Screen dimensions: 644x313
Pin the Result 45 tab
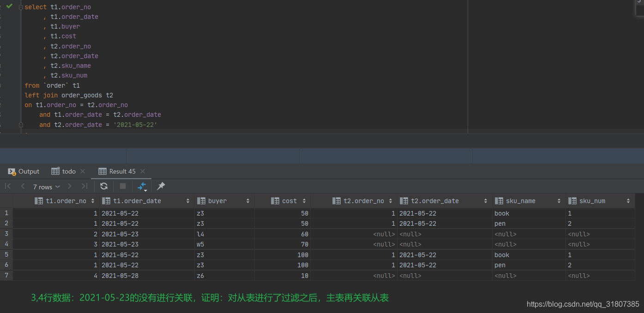[161, 186]
